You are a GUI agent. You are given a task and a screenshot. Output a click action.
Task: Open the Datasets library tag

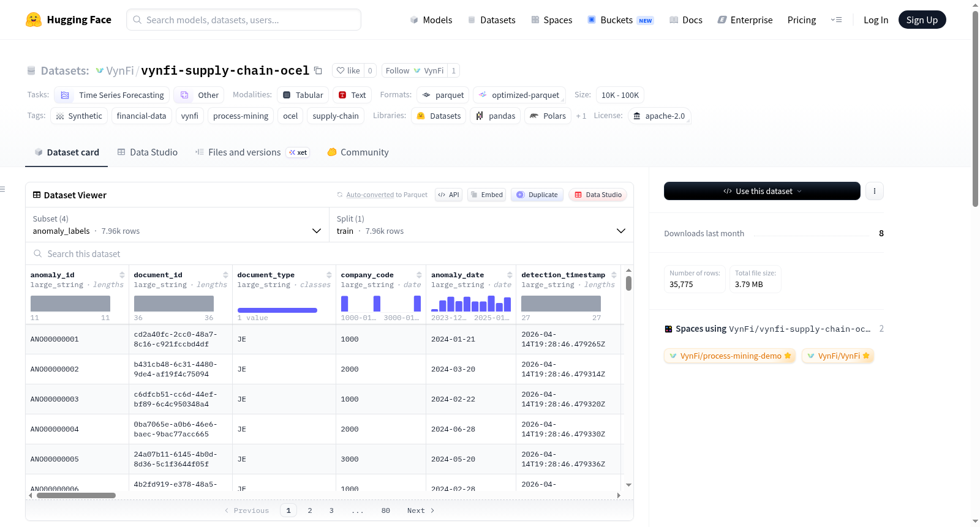(439, 116)
